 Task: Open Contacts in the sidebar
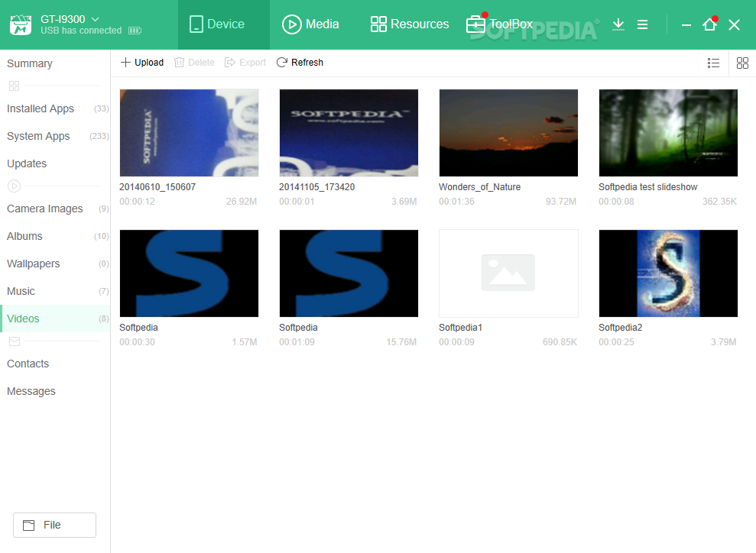pyautogui.click(x=55, y=364)
